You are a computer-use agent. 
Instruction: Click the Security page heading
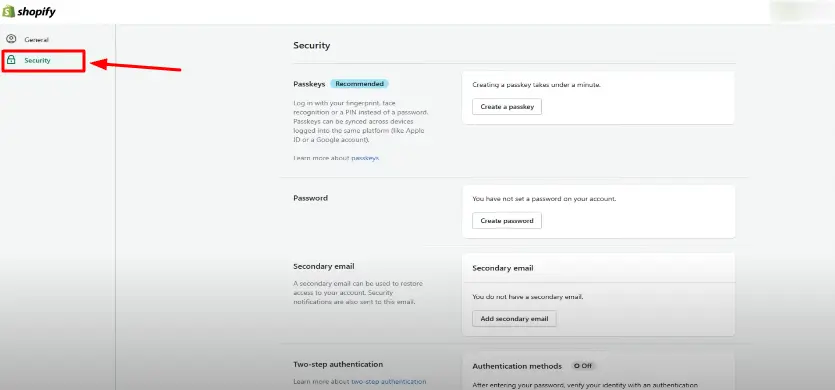click(312, 46)
